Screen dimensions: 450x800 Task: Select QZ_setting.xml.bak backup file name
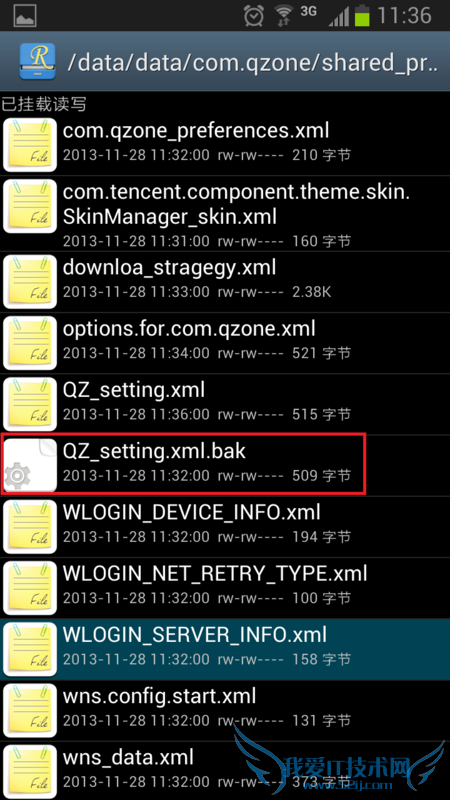(154, 452)
